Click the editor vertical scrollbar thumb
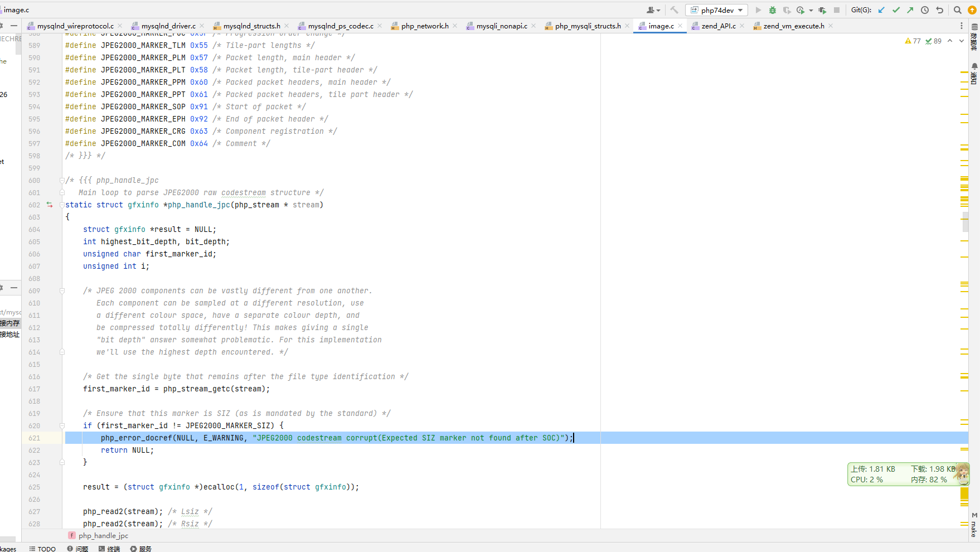 click(x=965, y=221)
